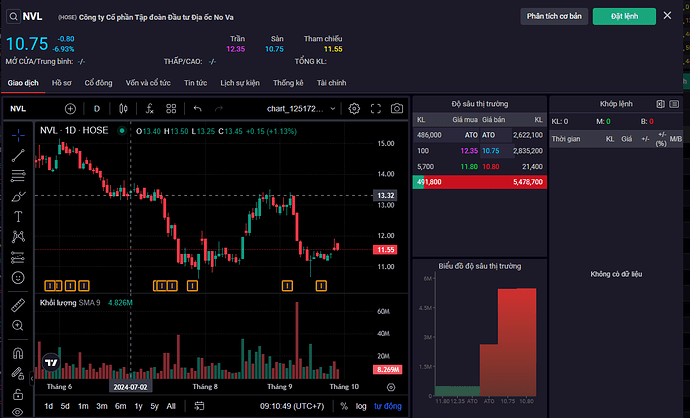Open chart settings gear

[354, 109]
